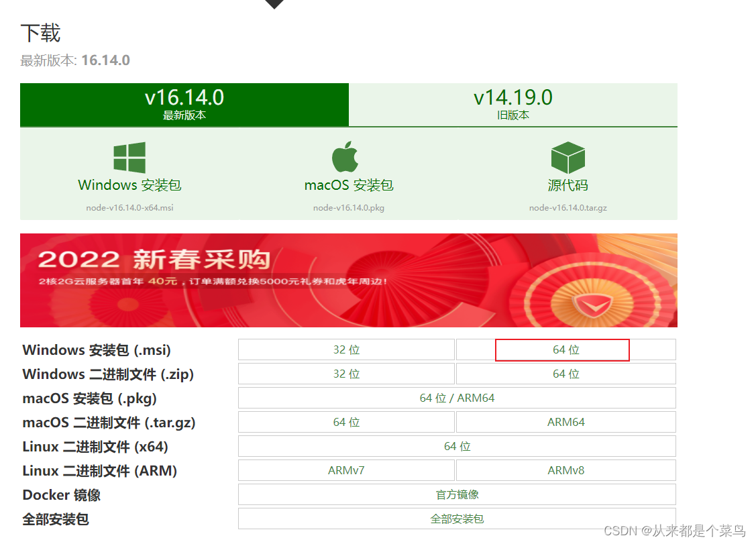Image resolution: width=756 pixels, height=544 pixels.
Task: Open the dark page-top arrow marker
Action: [274, 4]
